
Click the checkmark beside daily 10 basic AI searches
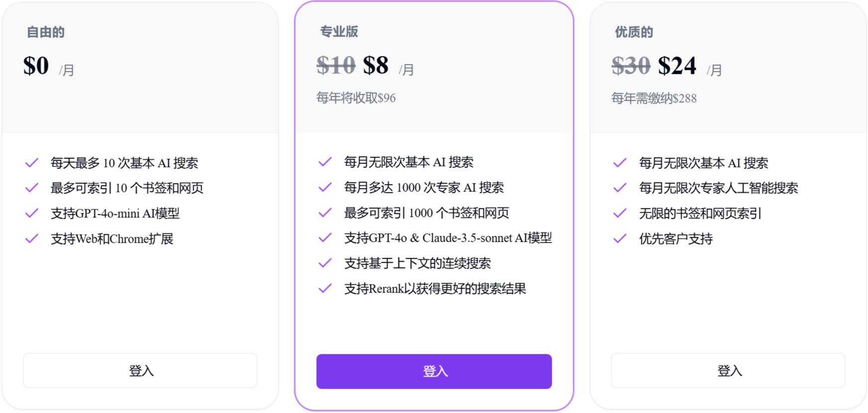[x=32, y=162]
